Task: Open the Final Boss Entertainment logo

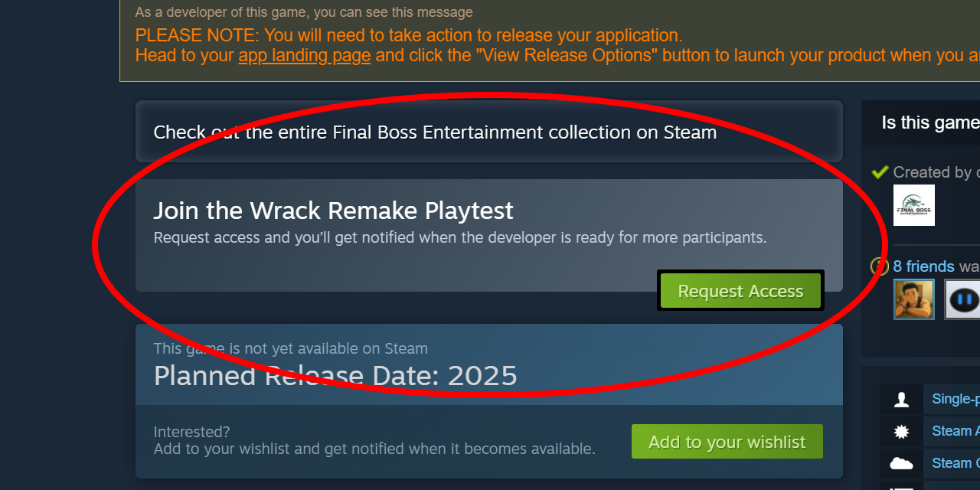Action: pos(914,205)
